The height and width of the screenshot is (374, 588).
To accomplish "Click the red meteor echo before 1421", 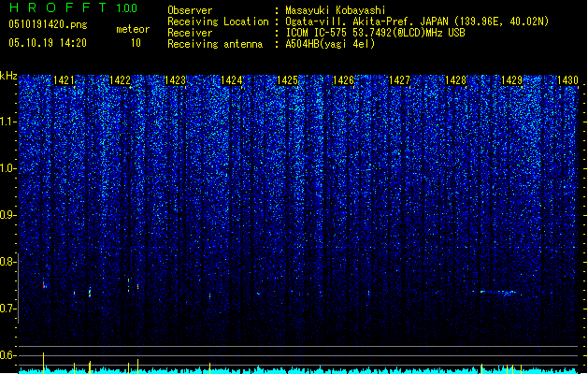I will pos(44,285).
